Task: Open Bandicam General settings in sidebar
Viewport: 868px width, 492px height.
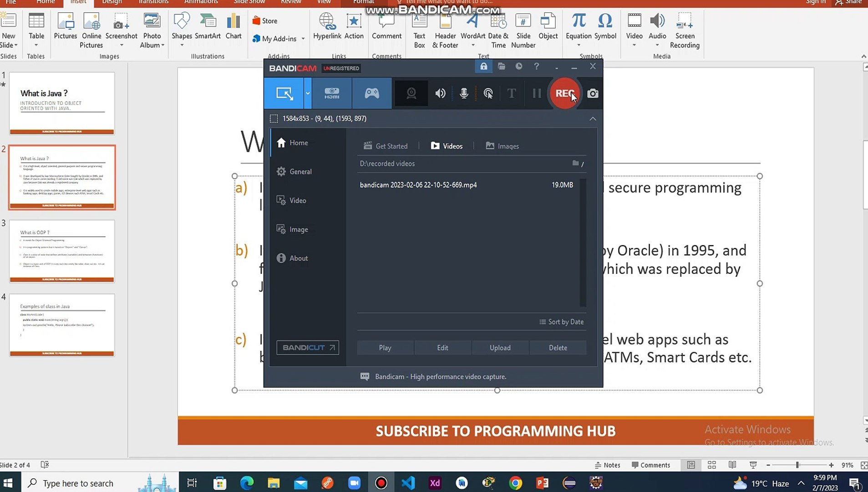Action: pos(300,171)
